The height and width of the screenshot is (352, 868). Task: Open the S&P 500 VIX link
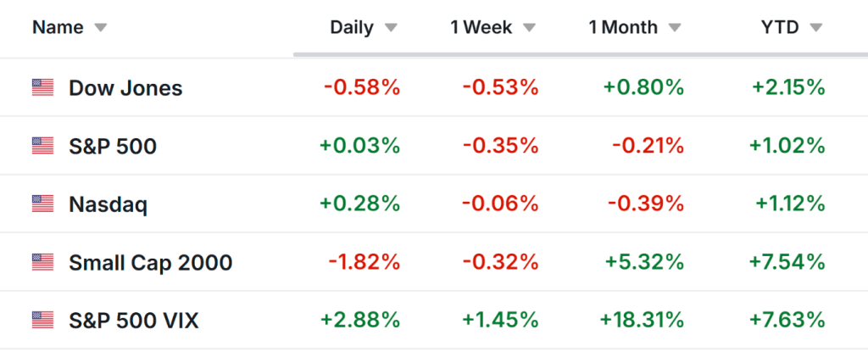tap(134, 320)
